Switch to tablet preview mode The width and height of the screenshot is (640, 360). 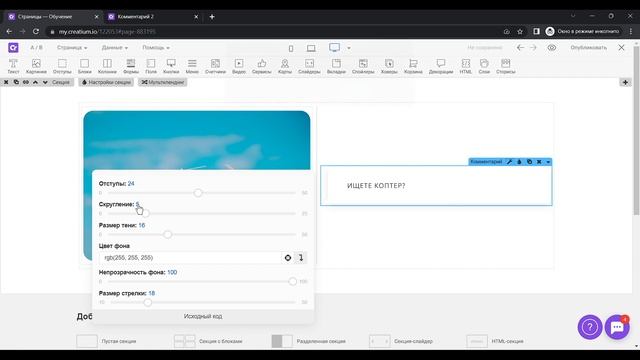click(x=311, y=49)
